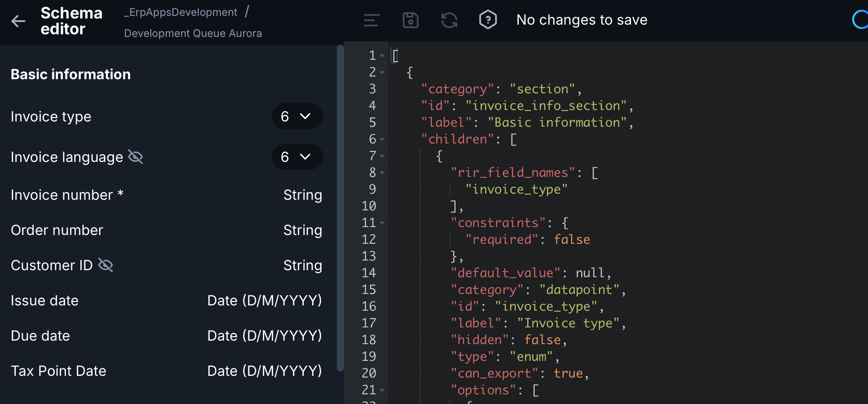Screen dimensions: 868x404
Task: Click the "required": false code line
Action: click(528, 240)
